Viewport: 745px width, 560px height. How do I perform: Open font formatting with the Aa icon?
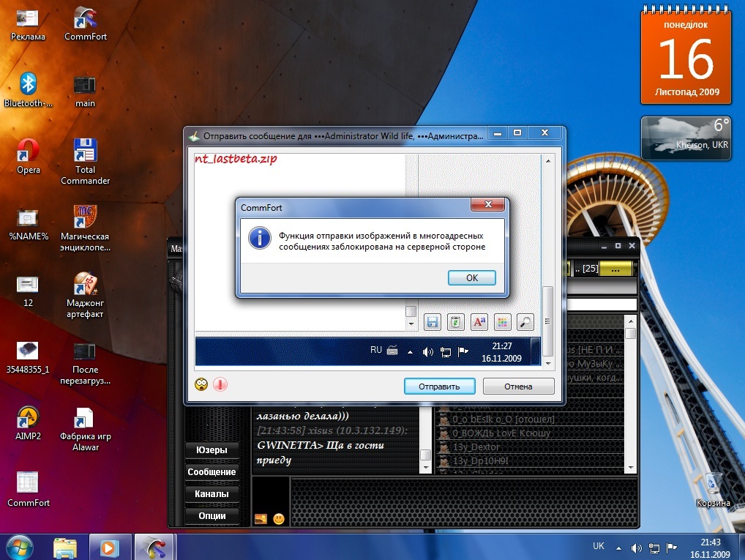tap(479, 321)
